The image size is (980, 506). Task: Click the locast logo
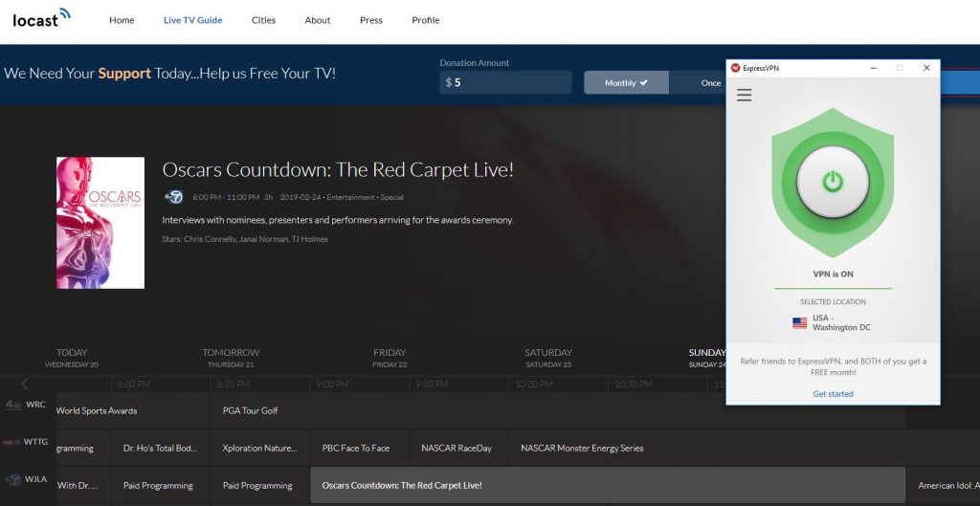tap(41, 18)
